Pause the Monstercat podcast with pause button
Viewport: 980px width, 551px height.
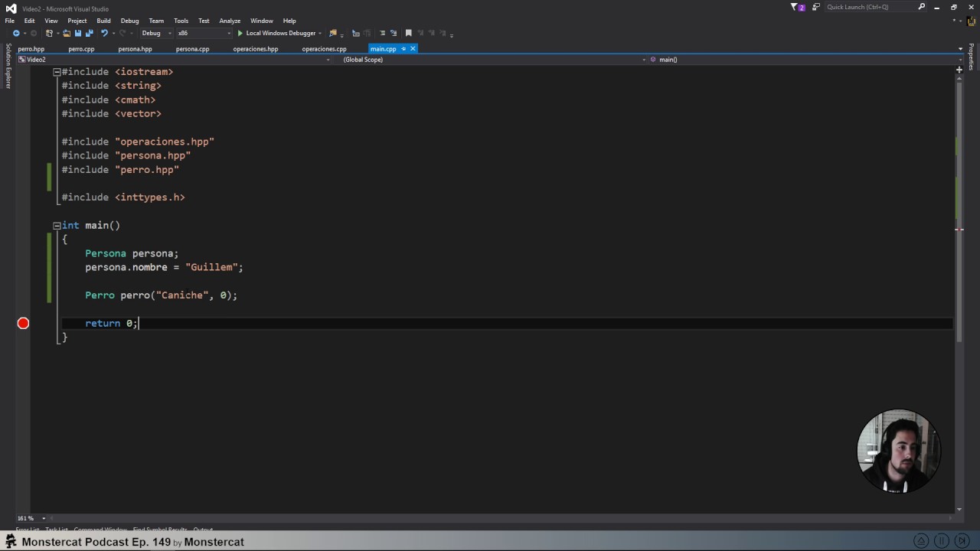[x=942, y=540]
